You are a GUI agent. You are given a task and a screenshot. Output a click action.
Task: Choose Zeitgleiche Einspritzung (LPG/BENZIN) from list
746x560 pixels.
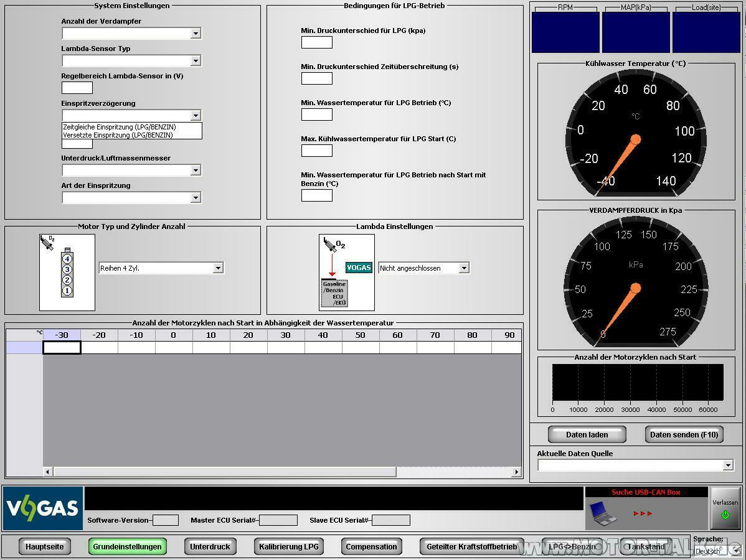(x=119, y=127)
